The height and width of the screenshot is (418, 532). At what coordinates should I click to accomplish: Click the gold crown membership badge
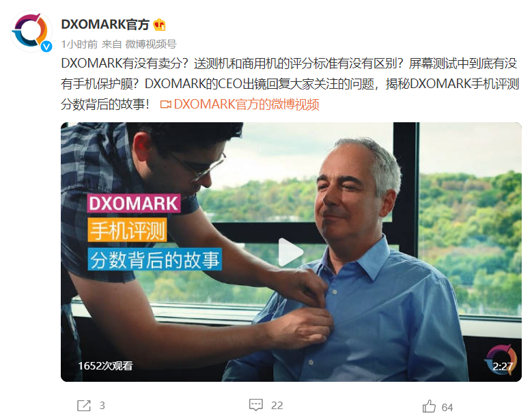159,25
